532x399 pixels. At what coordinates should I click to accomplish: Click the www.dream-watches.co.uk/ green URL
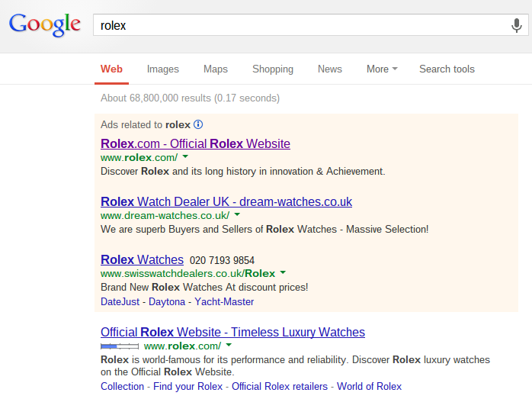(165, 216)
